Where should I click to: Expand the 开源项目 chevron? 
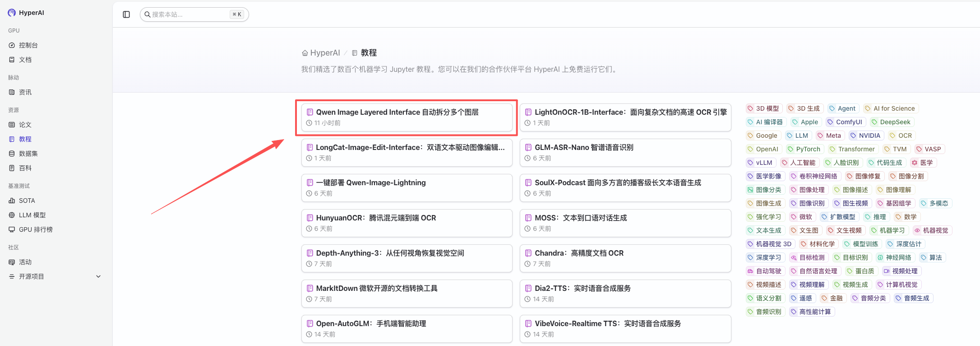pyautogui.click(x=98, y=276)
